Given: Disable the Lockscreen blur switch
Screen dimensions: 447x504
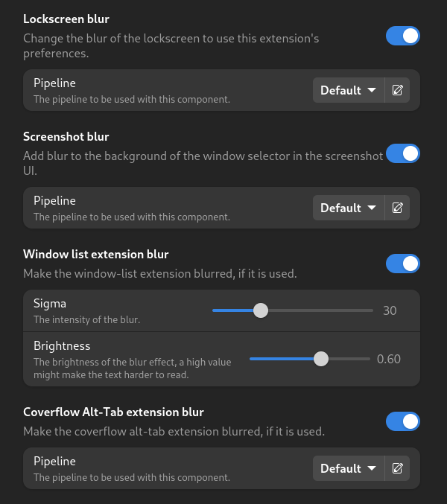Looking at the screenshot, I should pyautogui.click(x=402, y=36).
